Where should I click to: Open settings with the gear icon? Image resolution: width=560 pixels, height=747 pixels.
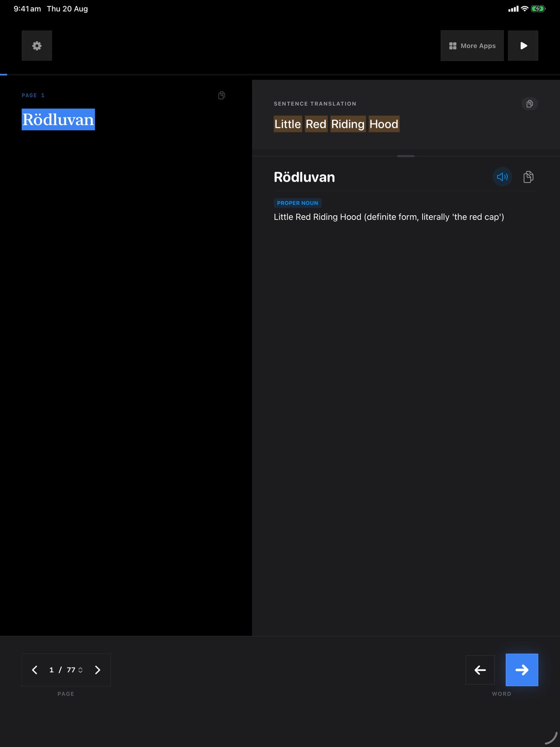pos(37,45)
